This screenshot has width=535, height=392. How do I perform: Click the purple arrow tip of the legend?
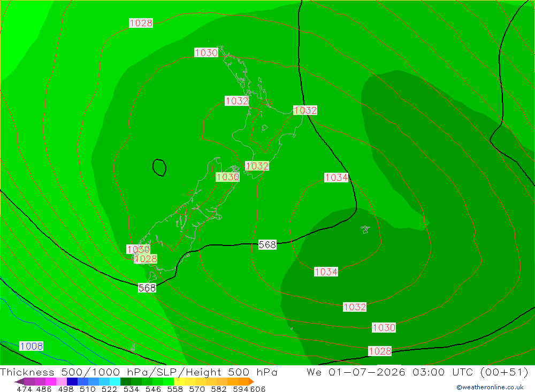(19, 381)
